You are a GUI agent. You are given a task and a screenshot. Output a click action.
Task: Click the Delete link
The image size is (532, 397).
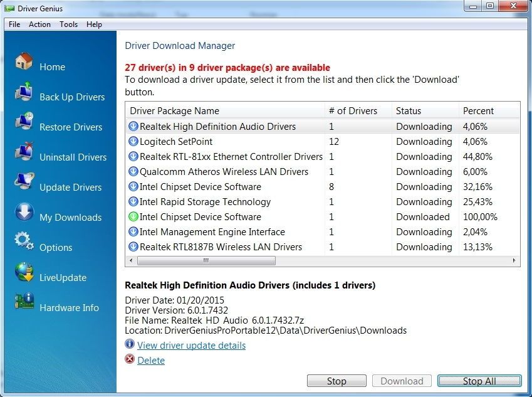coord(151,361)
